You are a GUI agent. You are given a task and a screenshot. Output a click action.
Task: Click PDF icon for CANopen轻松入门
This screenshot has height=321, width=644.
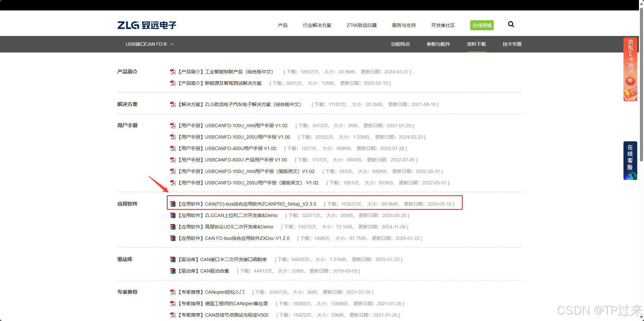pos(173,292)
